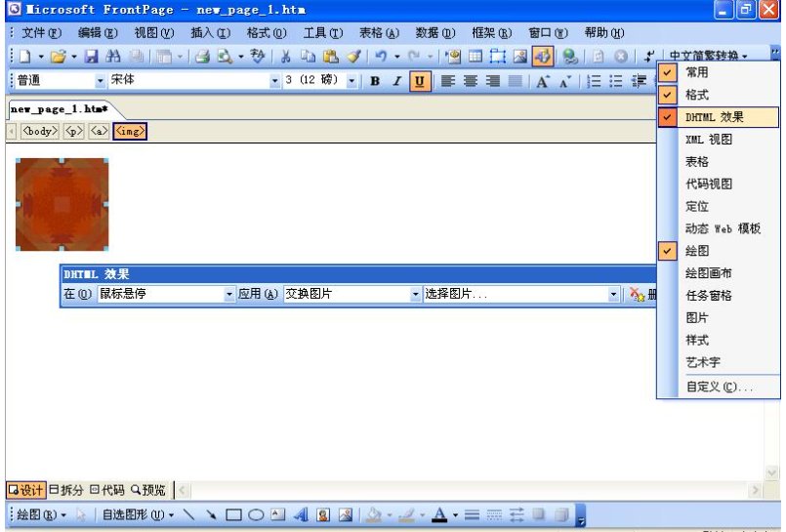Open the 插入(I) menu
The width and height of the screenshot is (786, 532).
click(x=211, y=33)
